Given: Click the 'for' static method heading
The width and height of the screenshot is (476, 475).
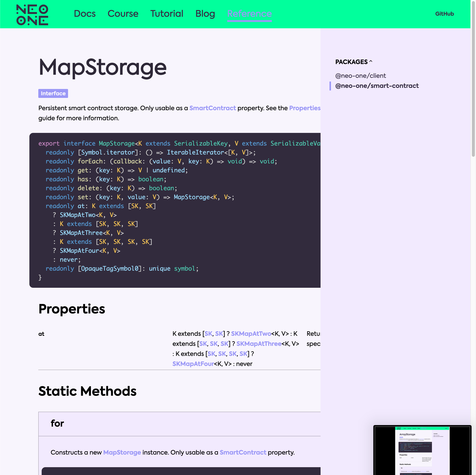Looking at the screenshot, I should [x=57, y=423].
